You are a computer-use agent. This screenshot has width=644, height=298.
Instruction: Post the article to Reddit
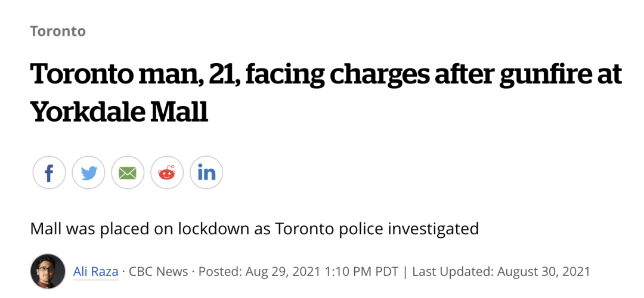[167, 173]
